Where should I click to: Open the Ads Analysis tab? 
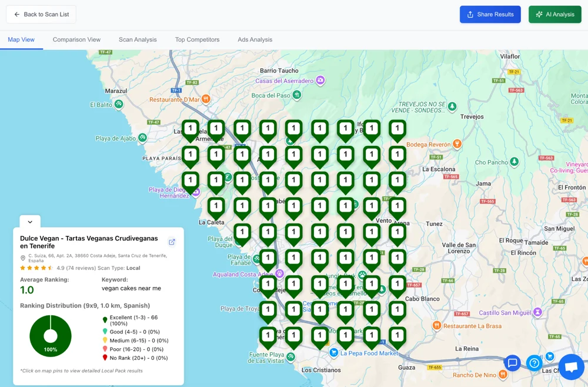pyautogui.click(x=255, y=39)
